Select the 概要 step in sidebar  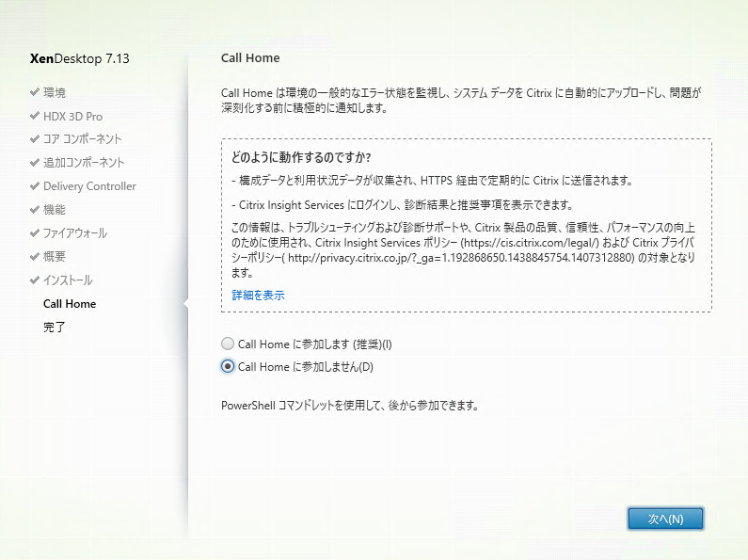[55, 256]
